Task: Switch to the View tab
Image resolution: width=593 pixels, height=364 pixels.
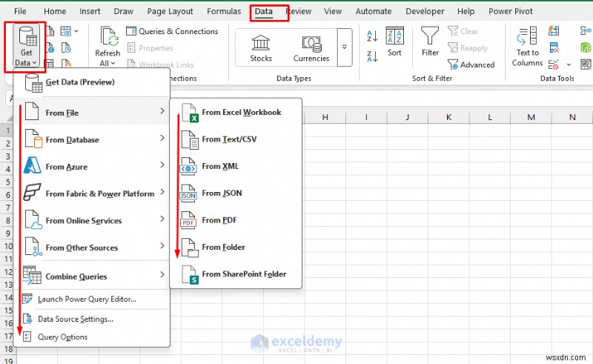Action: pyautogui.click(x=333, y=11)
